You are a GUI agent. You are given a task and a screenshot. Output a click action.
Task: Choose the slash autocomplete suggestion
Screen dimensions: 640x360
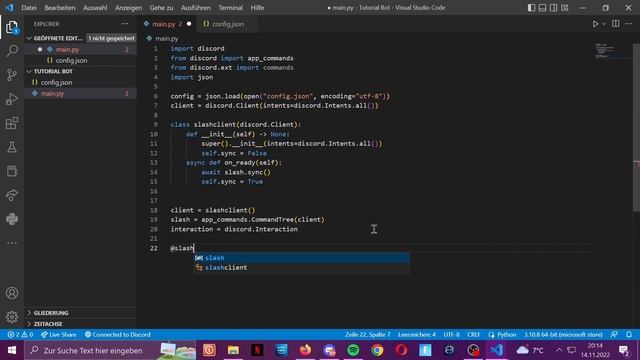pos(301,258)
